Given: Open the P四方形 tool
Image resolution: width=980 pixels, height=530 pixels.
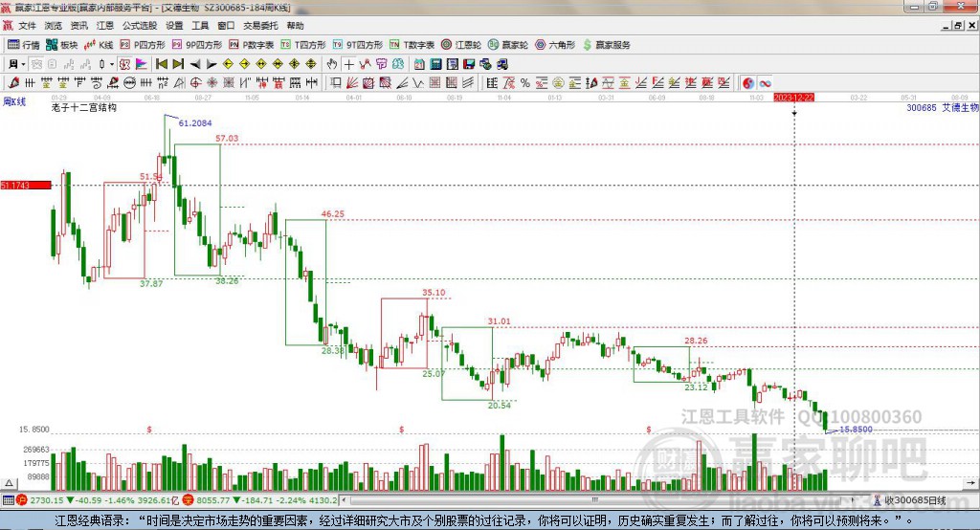Looking at the screenshot, I should 143,45.
